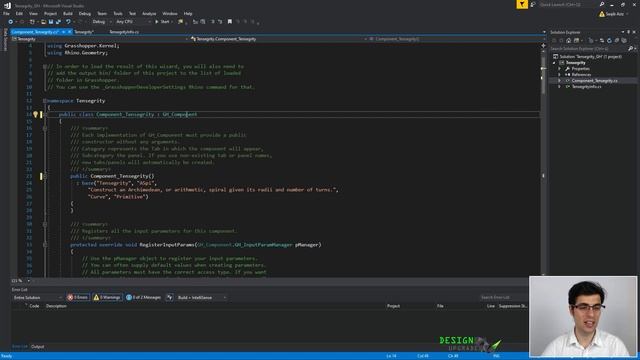Image resolution: width=640 pixels, height=360 pixels.
Task: Toggle the bookmark icon in the toolbar
Action: (x=230, y=22)
